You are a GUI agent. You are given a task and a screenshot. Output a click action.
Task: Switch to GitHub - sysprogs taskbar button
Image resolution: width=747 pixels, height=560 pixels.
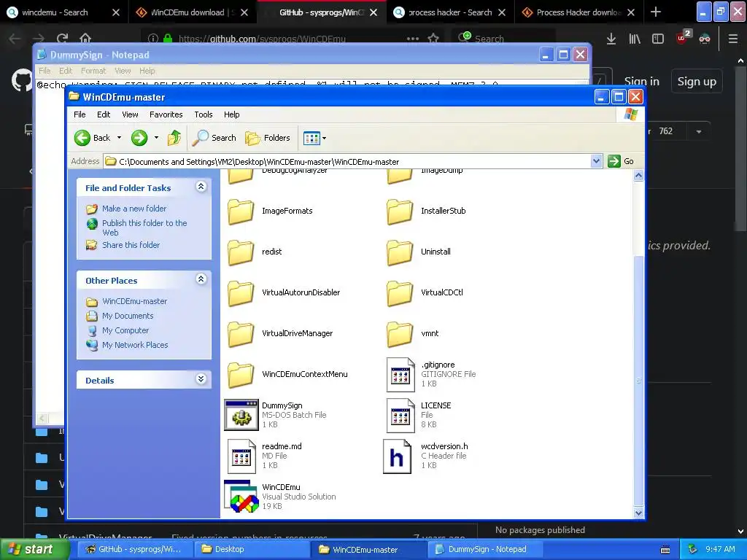click(x=135, y=550)
